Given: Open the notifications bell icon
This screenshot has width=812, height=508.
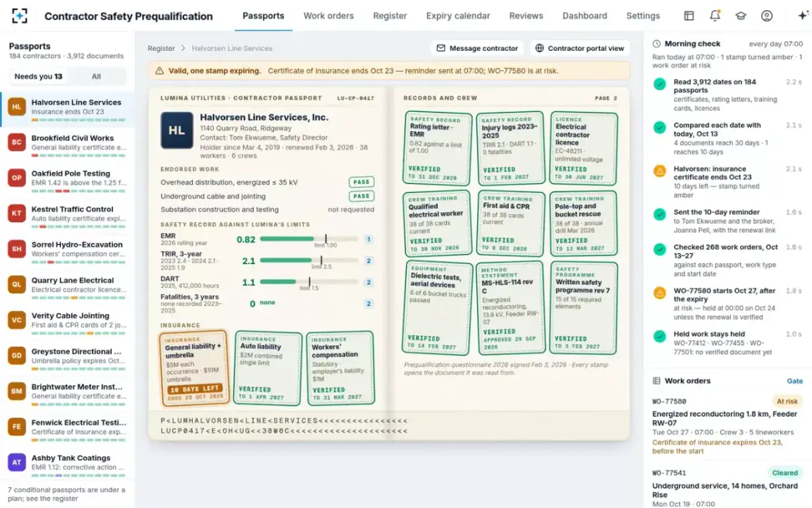Looking at the screenshot, I should pos(715,16).
